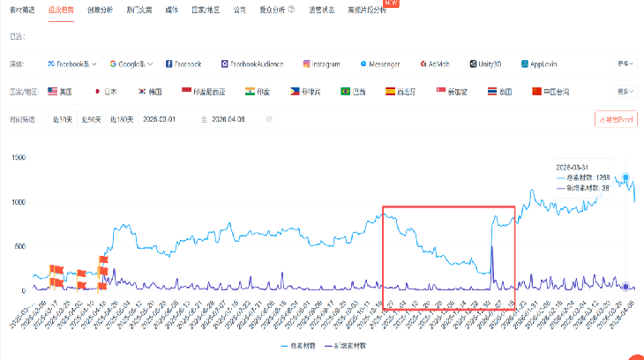
Task: Filter by the Brazil flag icon
Action: click(346, 91)
